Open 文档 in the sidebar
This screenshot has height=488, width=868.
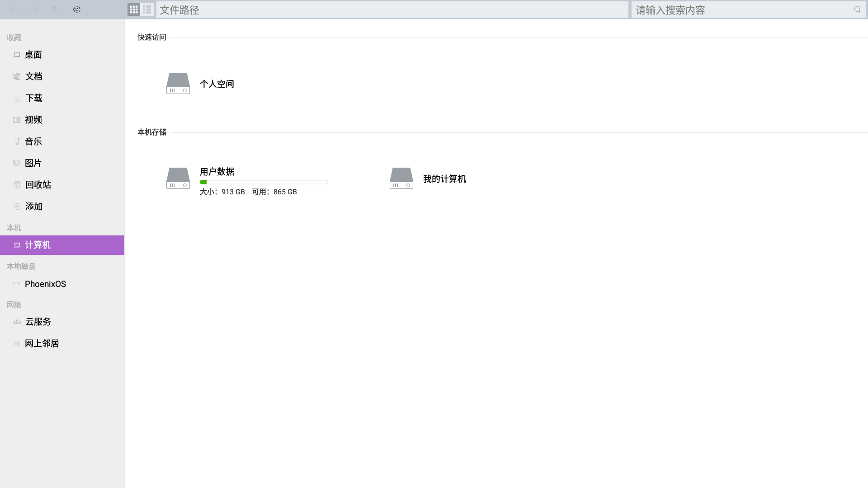62,76
